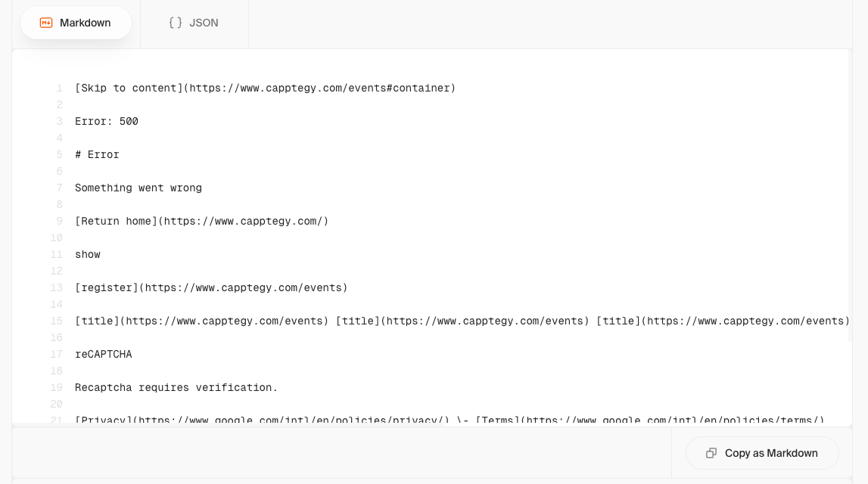Viewport: 868px width, 484px height.
Task: Click 'Recaptcha requires verification.' line
Action: pyautogui.click(x=176, y=388)
